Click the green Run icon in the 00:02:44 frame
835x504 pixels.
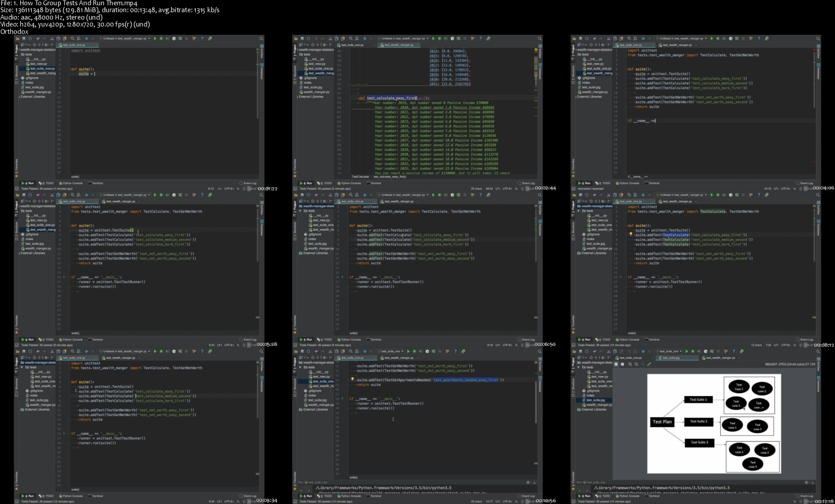coord(433,39)
